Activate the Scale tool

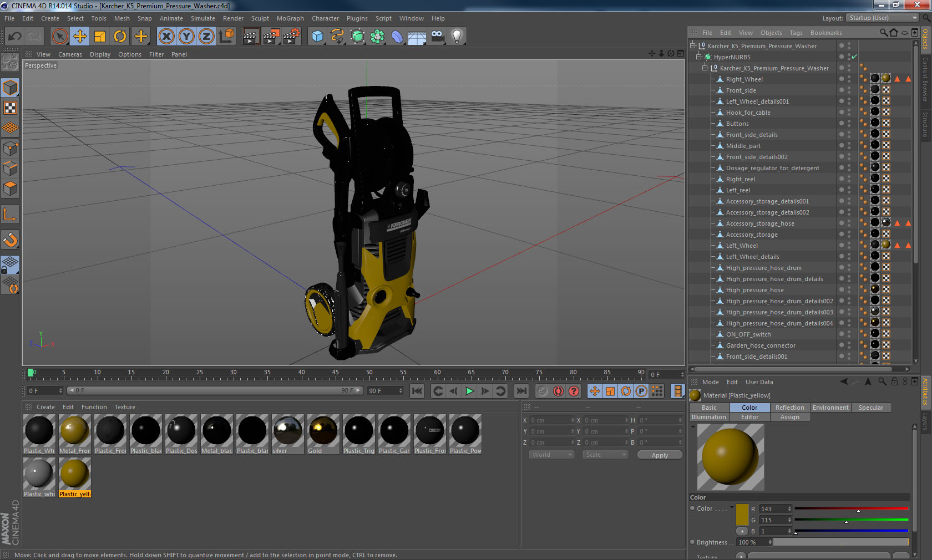100,37
